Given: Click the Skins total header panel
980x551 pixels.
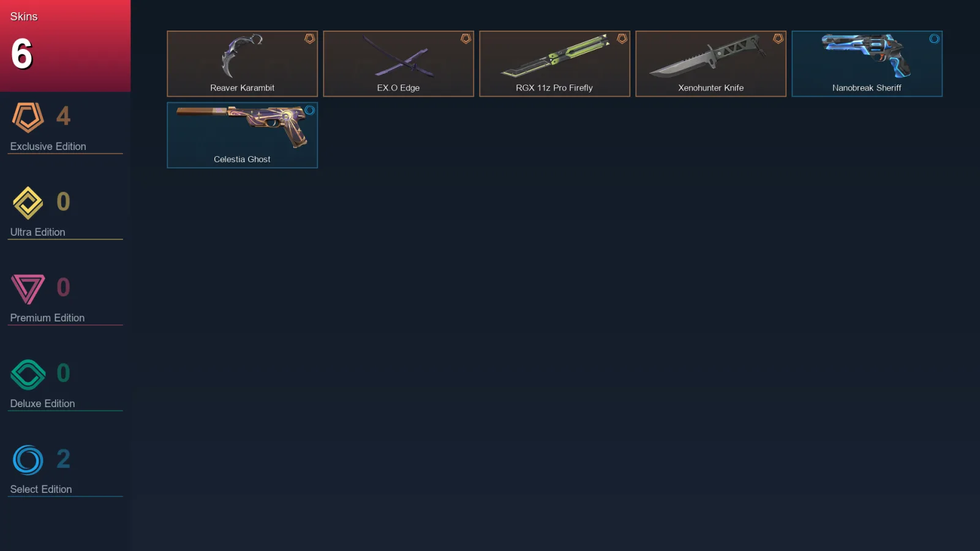Looking at the screenshot, I should (x=65, y=46).
